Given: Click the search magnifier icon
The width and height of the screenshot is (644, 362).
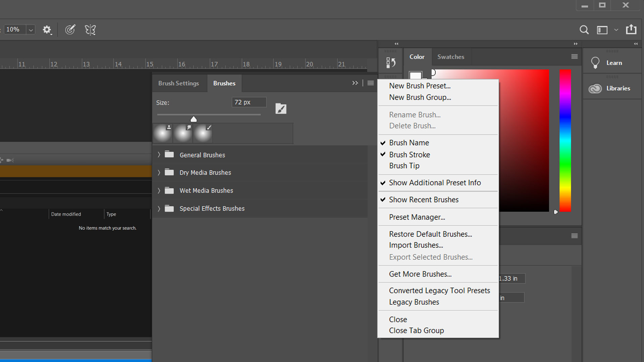Looking at the screenshot, I should [x=584, y=30].
